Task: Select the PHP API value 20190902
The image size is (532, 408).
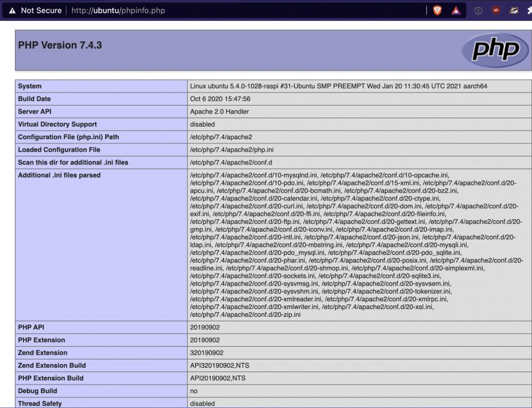Action: [205, 327]
